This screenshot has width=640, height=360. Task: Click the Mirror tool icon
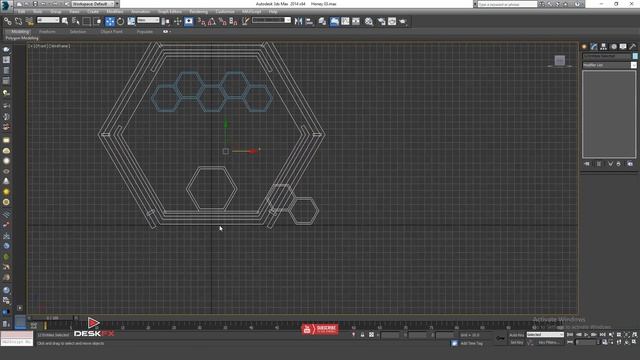[298, 22]
